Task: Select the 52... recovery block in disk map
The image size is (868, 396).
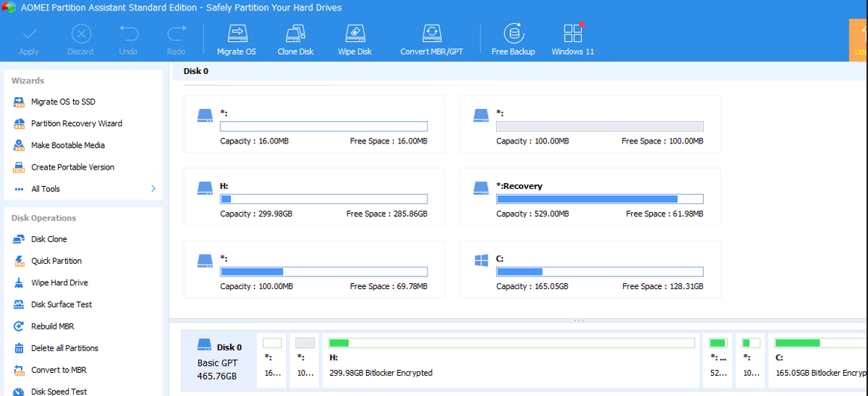Action: [718, 360]
